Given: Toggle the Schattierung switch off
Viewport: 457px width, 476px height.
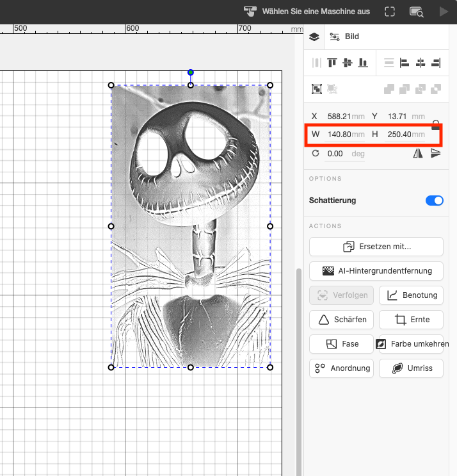Looking at the screenshot, I should (x=434, y=201).
